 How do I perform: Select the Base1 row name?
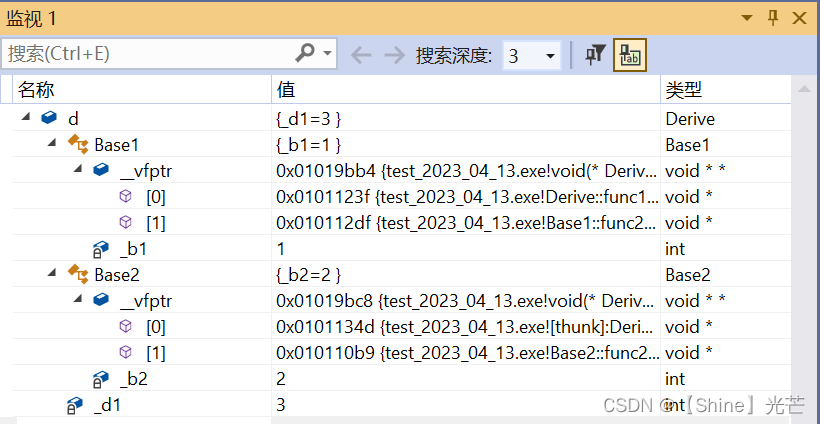point(116,145)
